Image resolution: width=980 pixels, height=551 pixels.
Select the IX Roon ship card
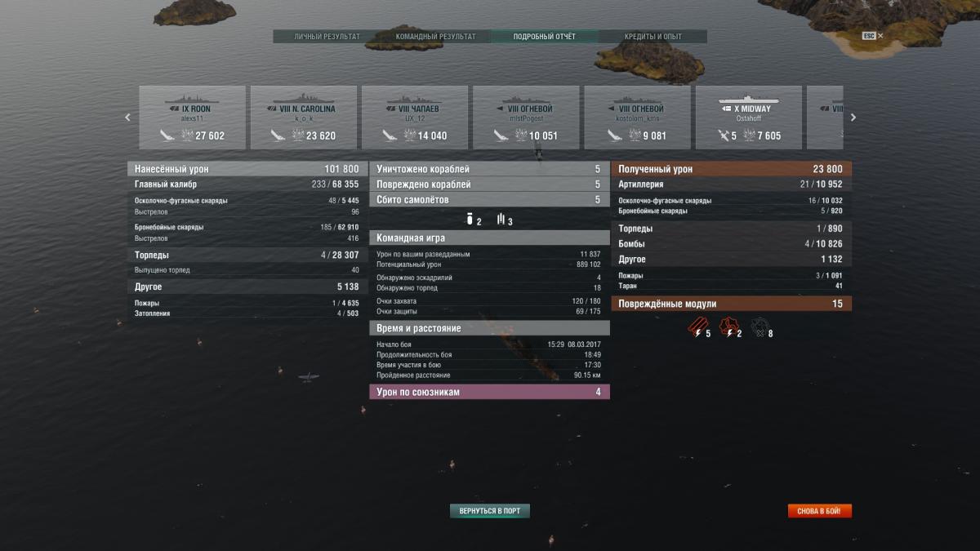pos(192,118)
